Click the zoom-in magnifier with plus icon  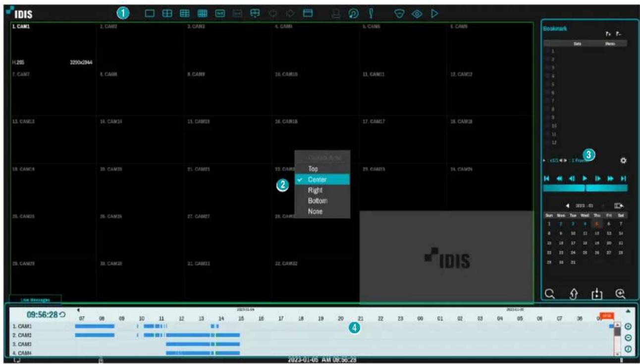(620, 293)
